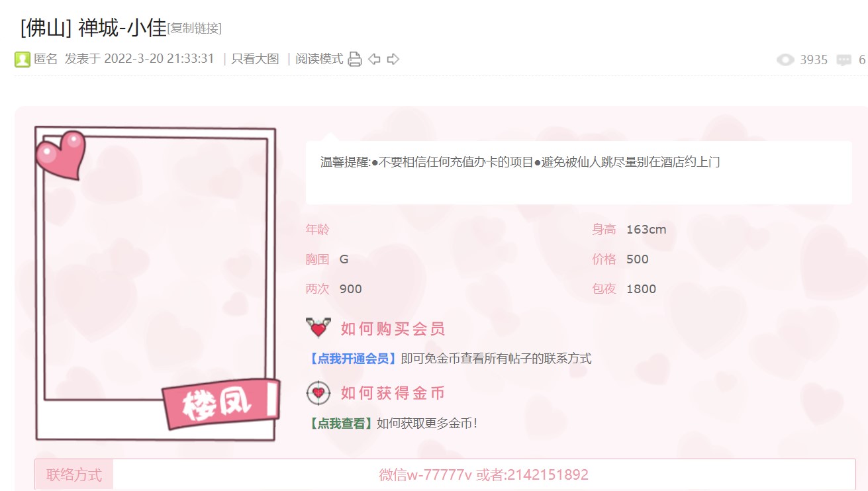Go to next thread with right arrow
Image resolution: width=868 pixels, height=491 pixels.
pos(393,60)
